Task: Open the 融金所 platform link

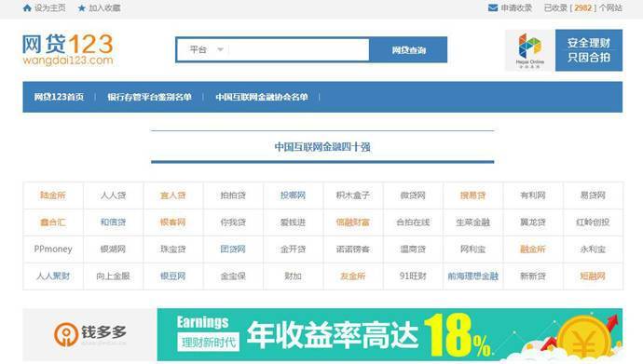Action: [533, 249]
